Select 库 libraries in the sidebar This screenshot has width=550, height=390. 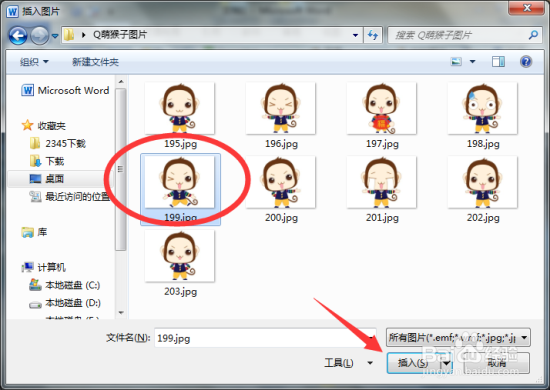(x=34, y=232)
